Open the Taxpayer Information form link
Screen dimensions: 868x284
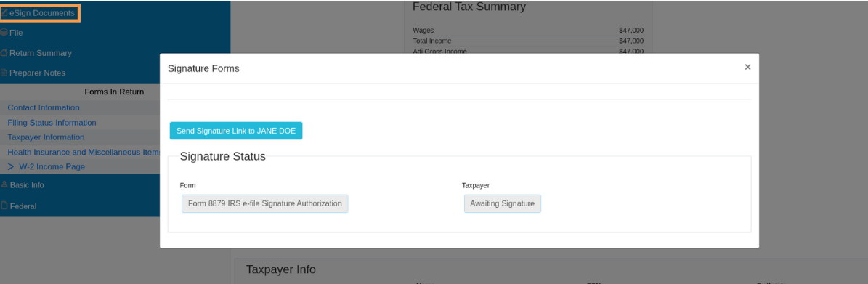tap(46, 137)
